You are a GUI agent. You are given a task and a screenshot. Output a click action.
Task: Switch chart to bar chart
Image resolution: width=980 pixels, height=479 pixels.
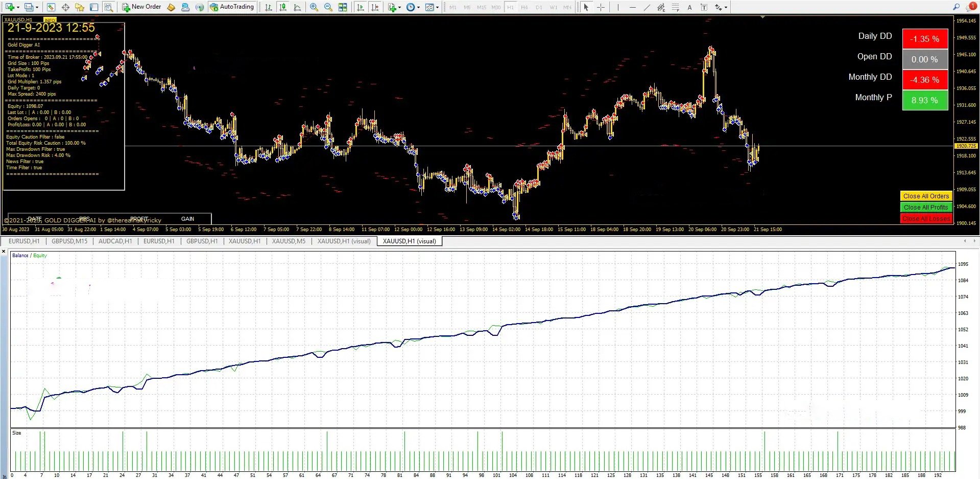[269, 7]
